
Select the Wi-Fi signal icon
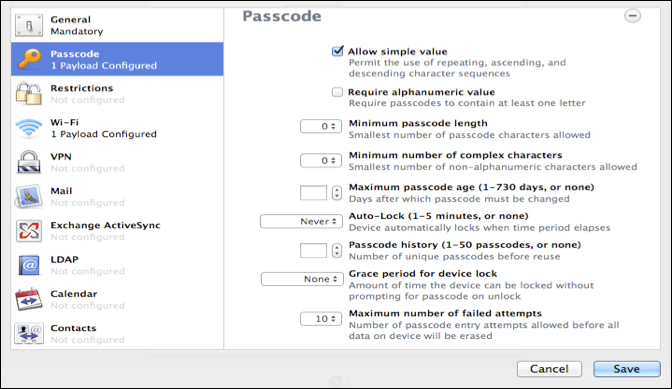click(29, 128)
